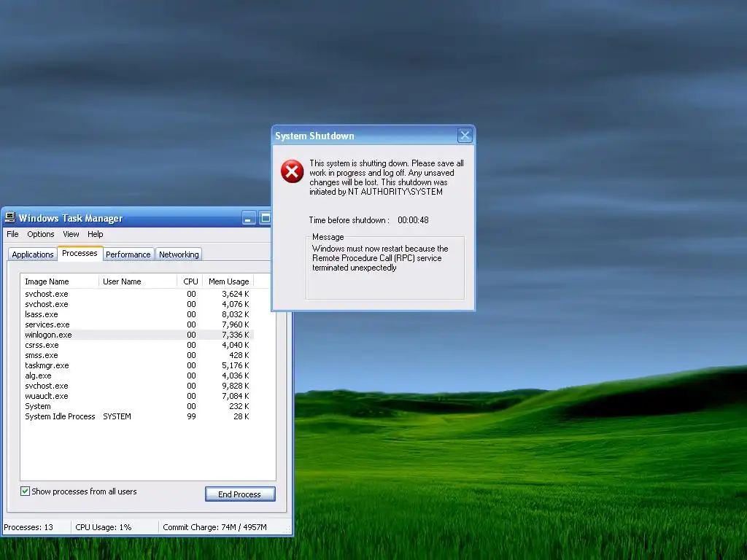Sort by the CPU column header
Screen dimensions: 747x560
(x=190, y=281)
